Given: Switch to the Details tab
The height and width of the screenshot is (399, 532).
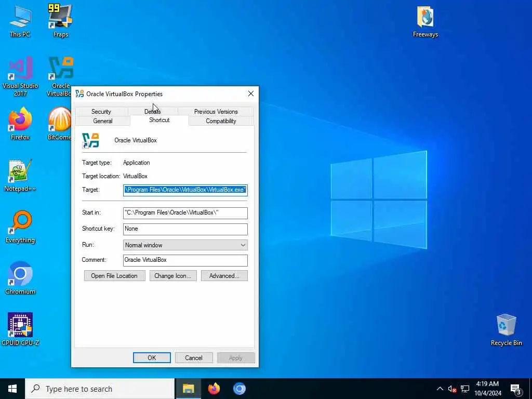Looking at the screenshot, I should tap(152, 112).
